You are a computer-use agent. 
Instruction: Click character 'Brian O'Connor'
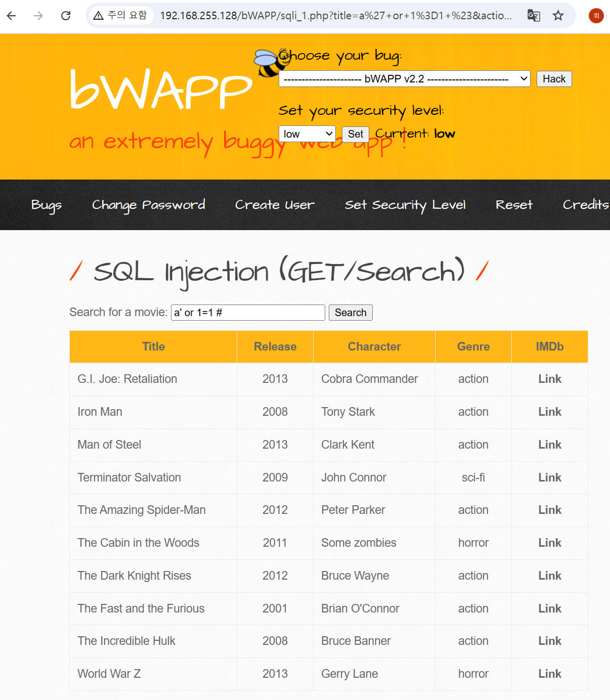(360, 608)
